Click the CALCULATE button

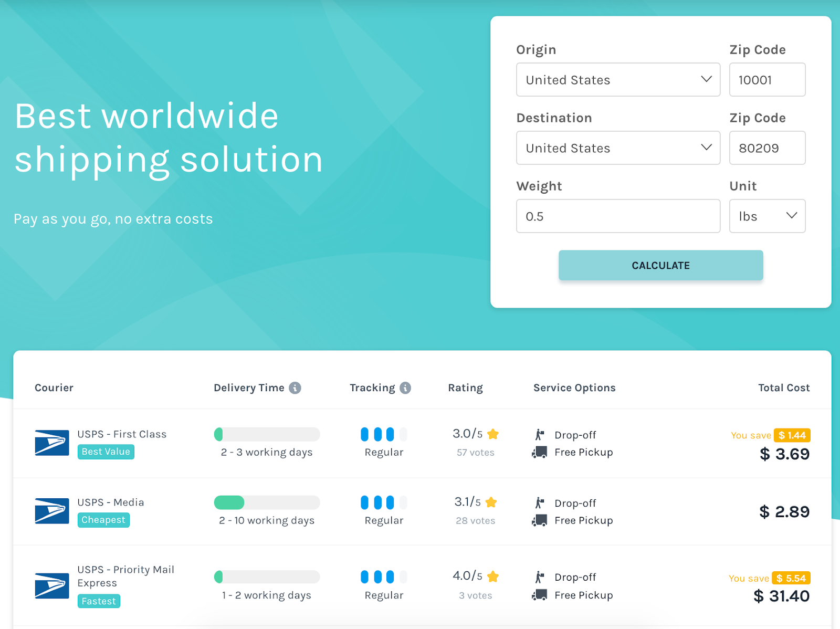[660, 265]
